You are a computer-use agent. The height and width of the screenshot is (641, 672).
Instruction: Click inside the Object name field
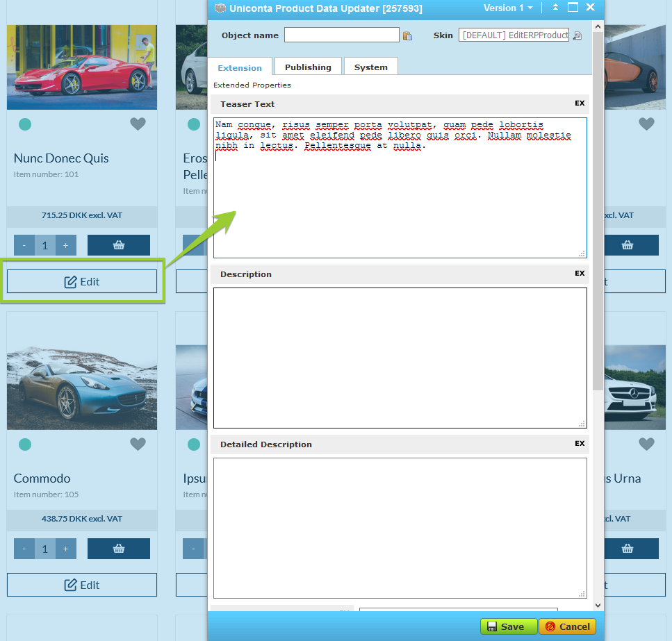point(341,35)
